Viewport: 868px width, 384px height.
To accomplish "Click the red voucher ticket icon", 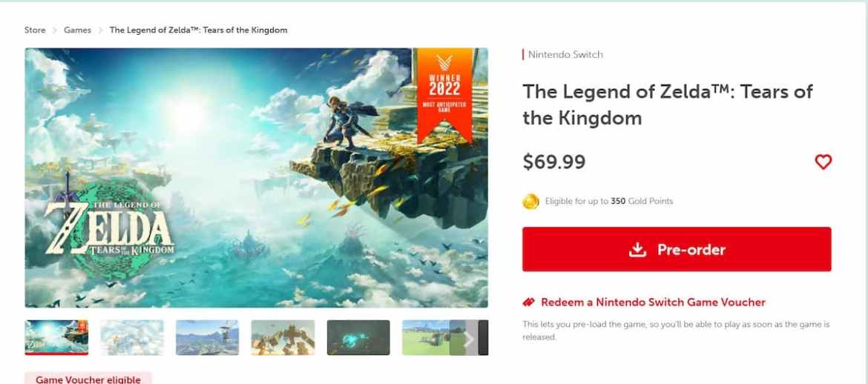I will 529,302.
